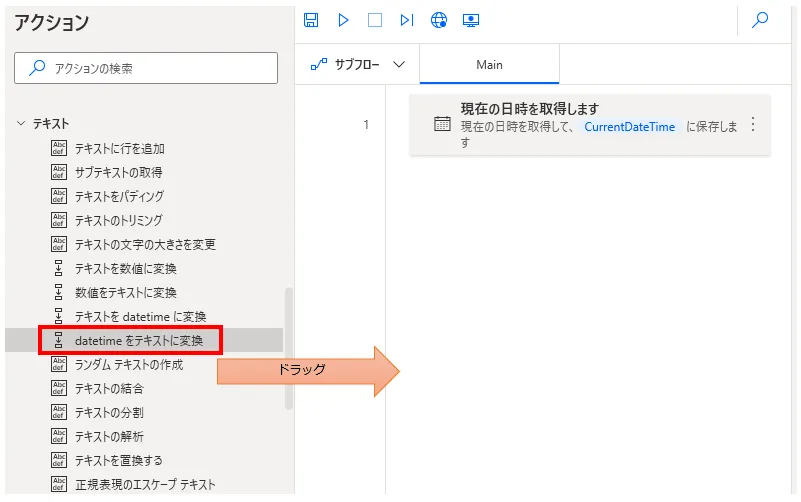Click the アクションの検索 search field
801x502 pixels.
point(146,69)
